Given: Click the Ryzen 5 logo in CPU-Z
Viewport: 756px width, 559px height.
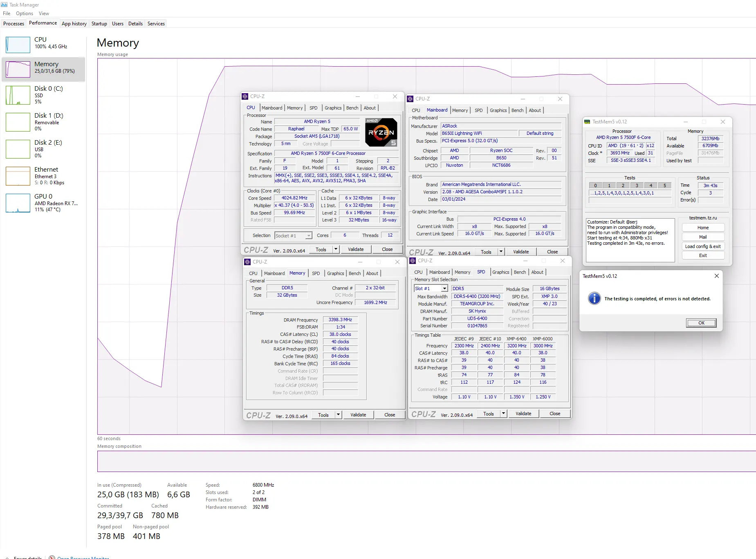Looking at the screenshot, I should pyautogui.click(x=381, y=132).
